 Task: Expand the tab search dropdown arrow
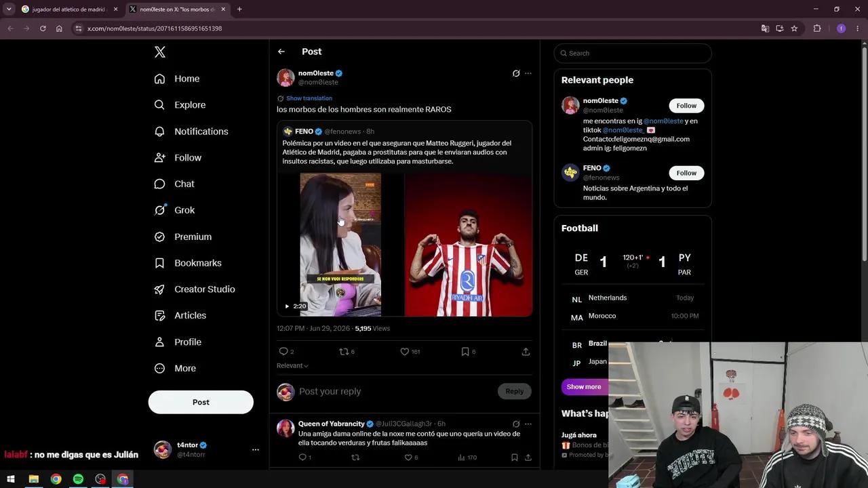pos(9,9)
